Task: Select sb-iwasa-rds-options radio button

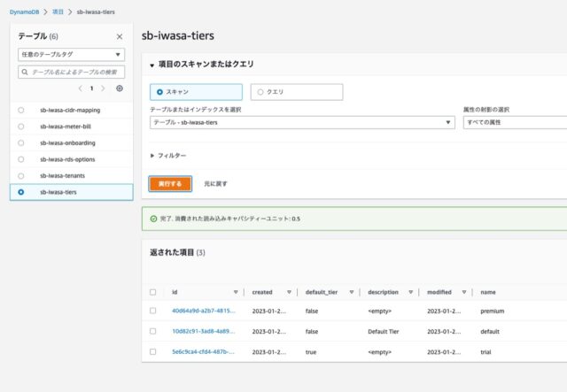Action: coord(21,159)
